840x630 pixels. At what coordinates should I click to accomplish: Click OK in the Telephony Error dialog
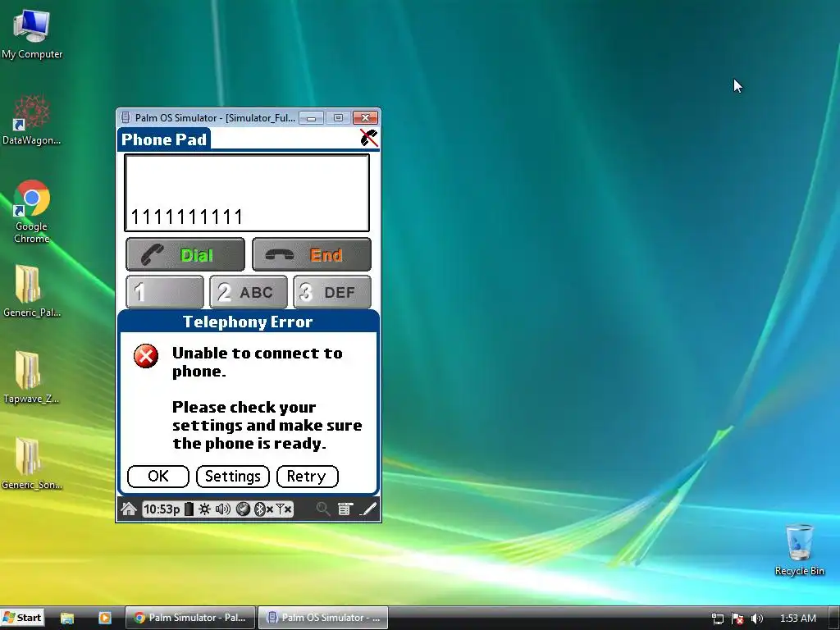click(x=158, y=477)
